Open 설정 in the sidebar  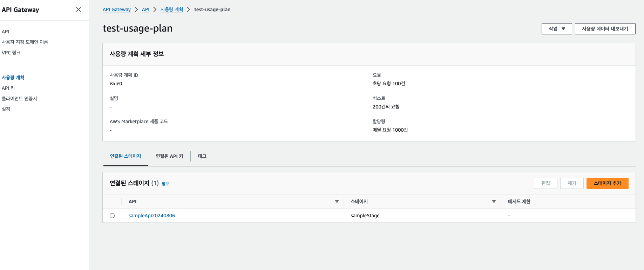pyautogui.click(x=6, y=109)
